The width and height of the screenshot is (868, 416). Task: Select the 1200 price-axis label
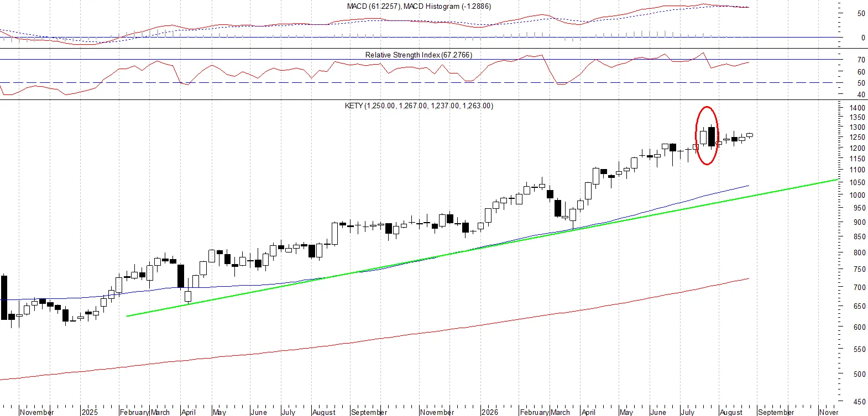[857, 149]
